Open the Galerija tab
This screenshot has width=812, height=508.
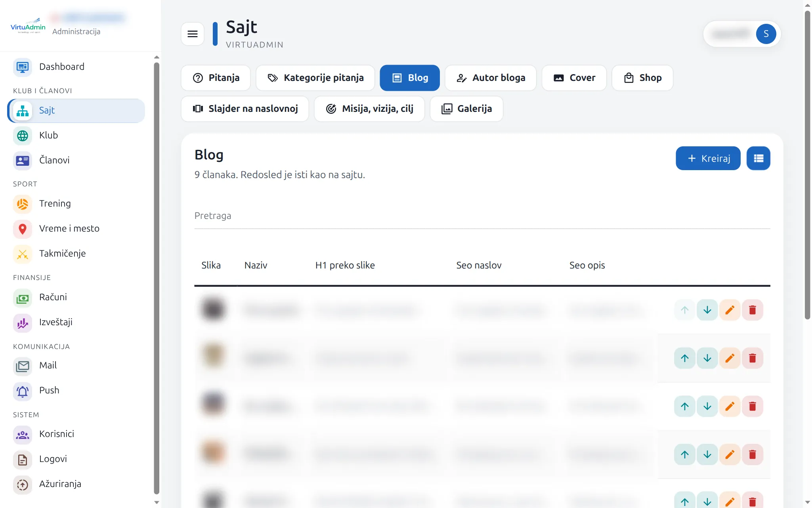pyautogui.click(x=466, y=109)
